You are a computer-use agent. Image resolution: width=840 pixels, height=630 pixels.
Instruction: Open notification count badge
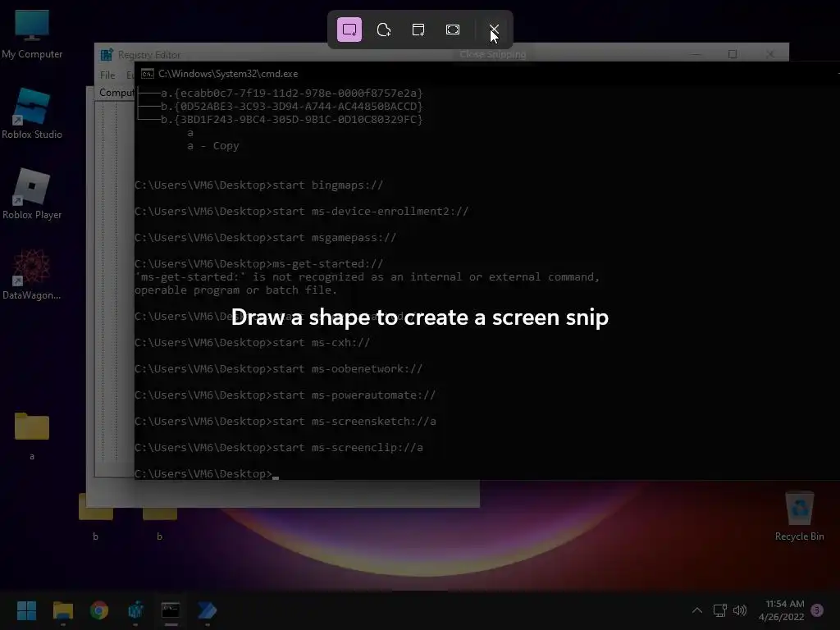coord(817,610)
